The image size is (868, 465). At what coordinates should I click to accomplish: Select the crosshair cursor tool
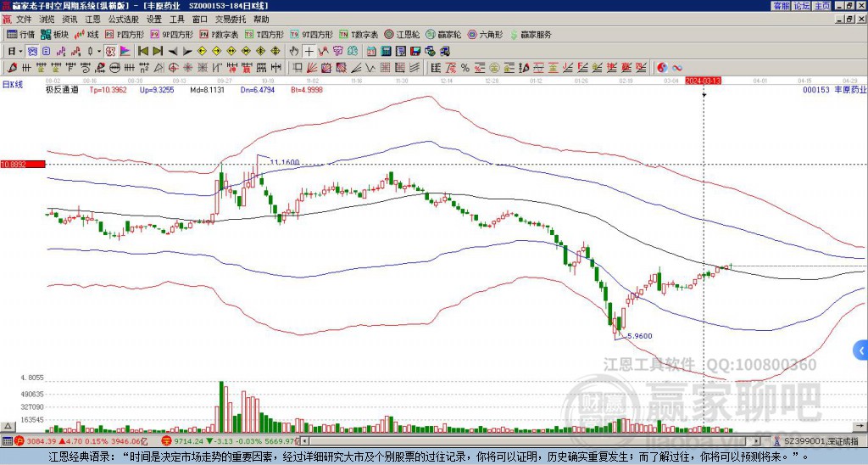pos(309,52)
